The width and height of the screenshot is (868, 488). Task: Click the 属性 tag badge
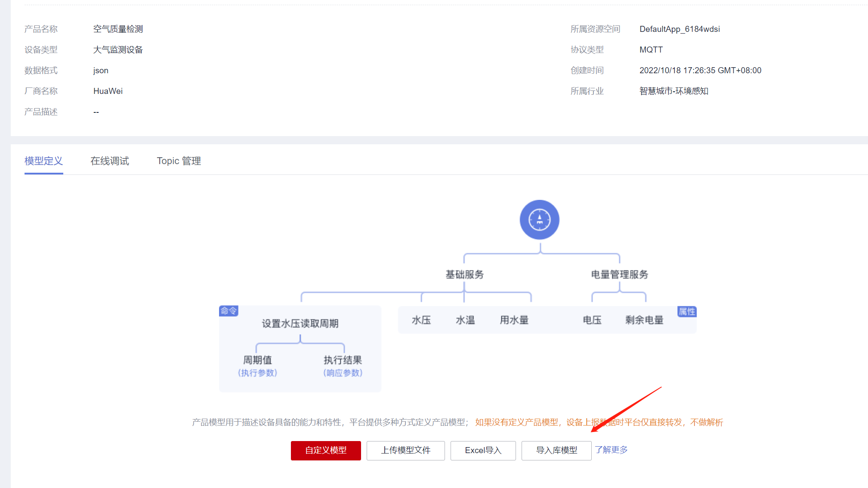tap(686, 311)
